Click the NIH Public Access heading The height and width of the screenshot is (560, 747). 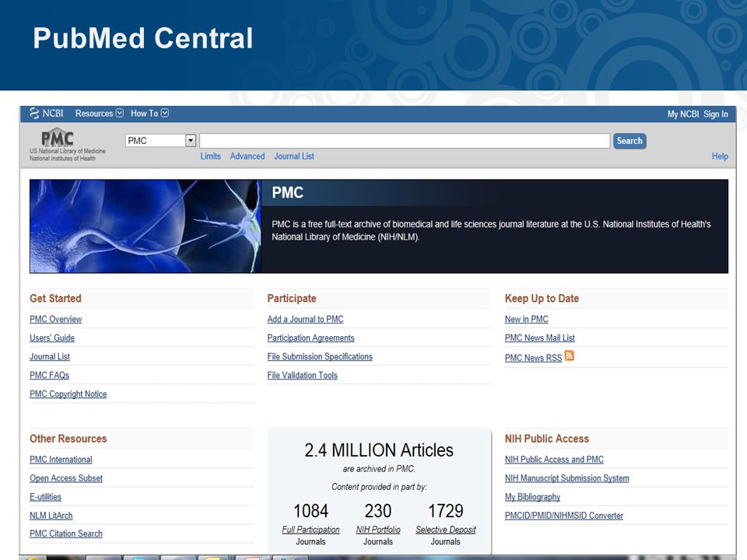[x=547, y=439]
